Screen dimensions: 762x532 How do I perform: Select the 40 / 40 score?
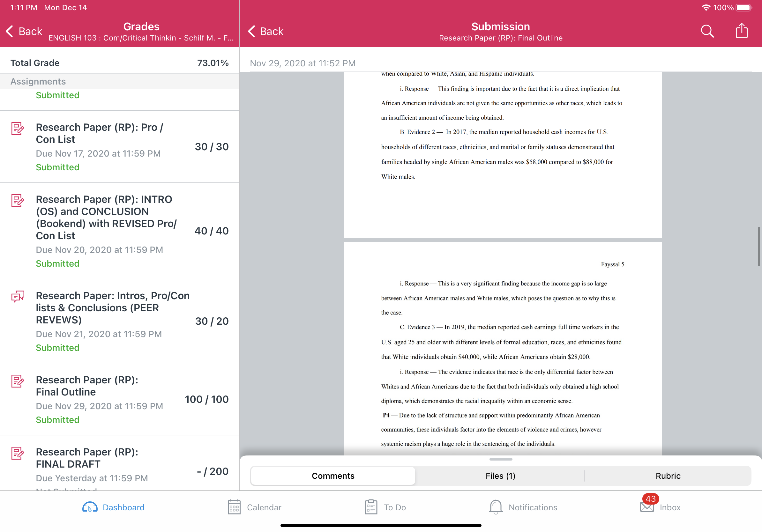point(212,231)
